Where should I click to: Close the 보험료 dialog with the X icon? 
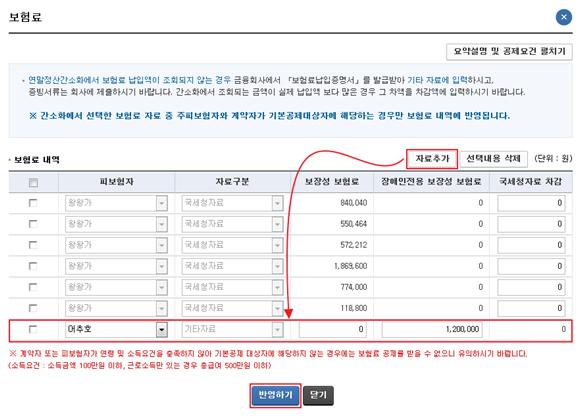point(564,17)
